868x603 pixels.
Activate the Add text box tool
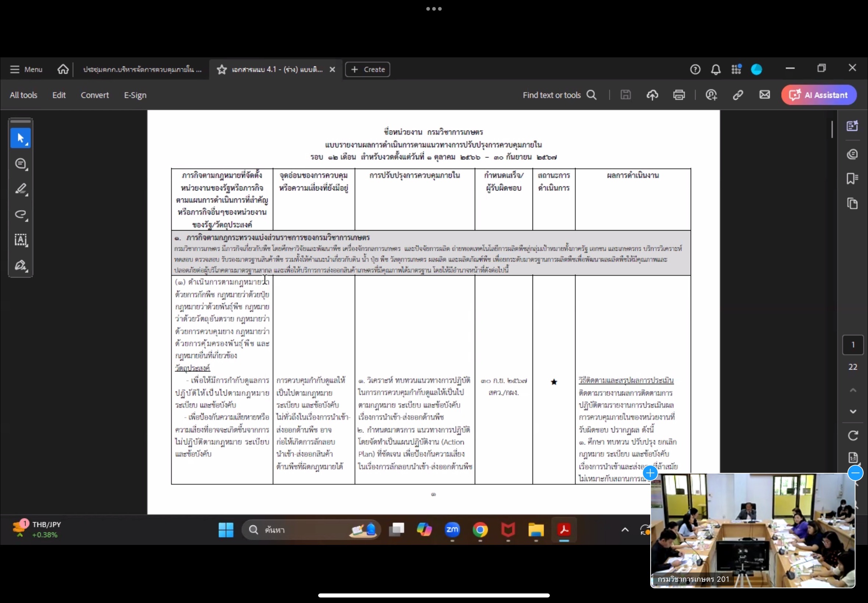click(x=20, y=240)
